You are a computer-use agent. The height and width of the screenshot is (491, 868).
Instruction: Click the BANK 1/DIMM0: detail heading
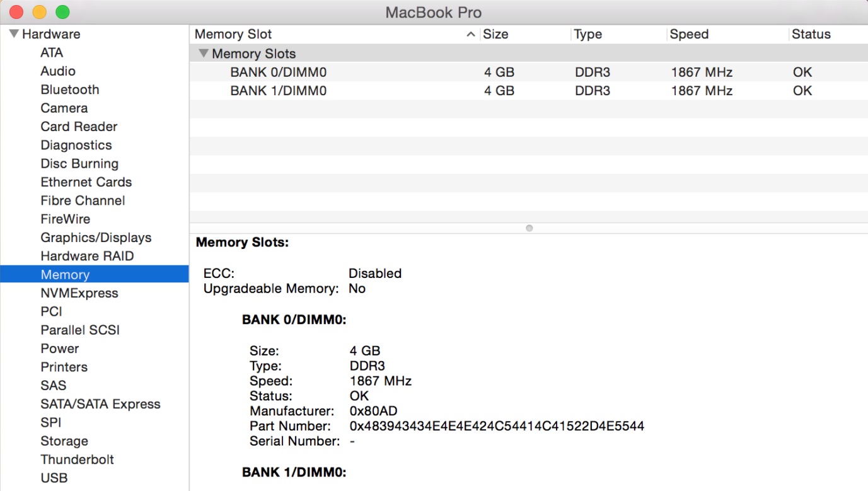click(x=294, y=472)
